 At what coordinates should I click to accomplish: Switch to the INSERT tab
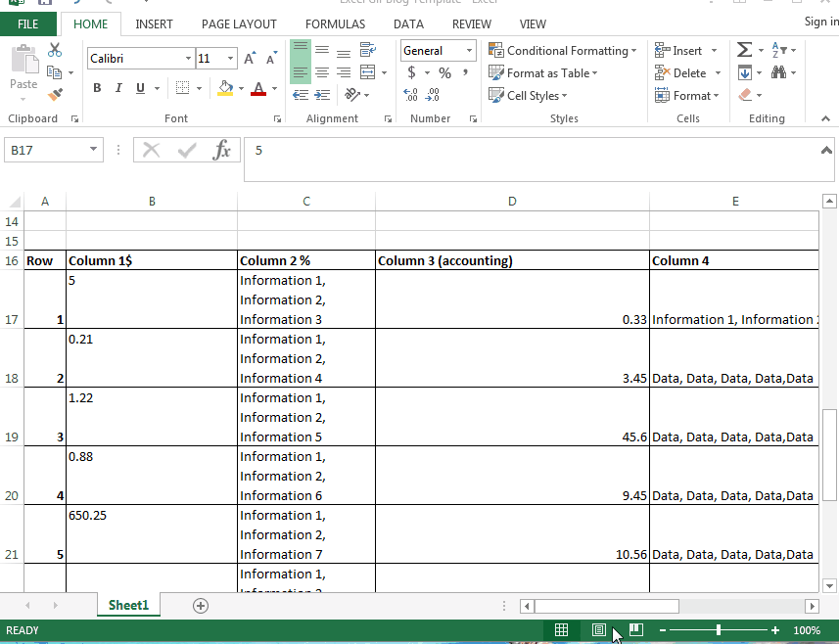[x=154, y=24]
